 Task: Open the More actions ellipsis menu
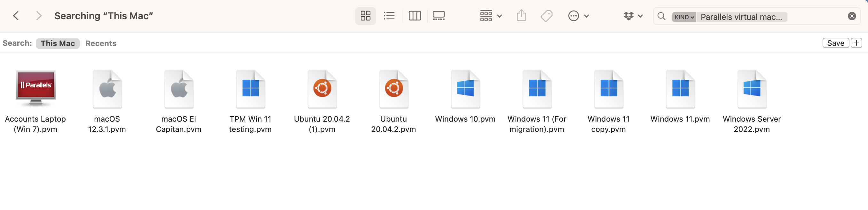[x=578, y=16]
